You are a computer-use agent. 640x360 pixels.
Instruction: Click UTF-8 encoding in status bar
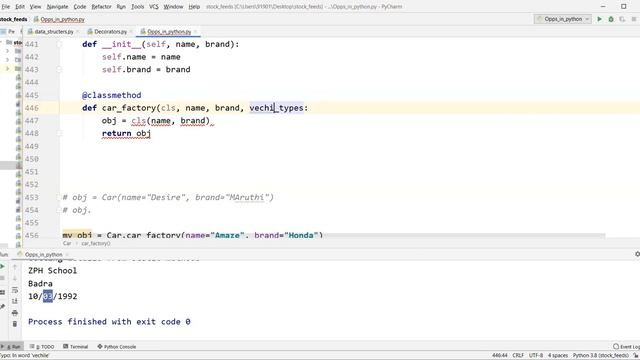click(x=536, y=356)
